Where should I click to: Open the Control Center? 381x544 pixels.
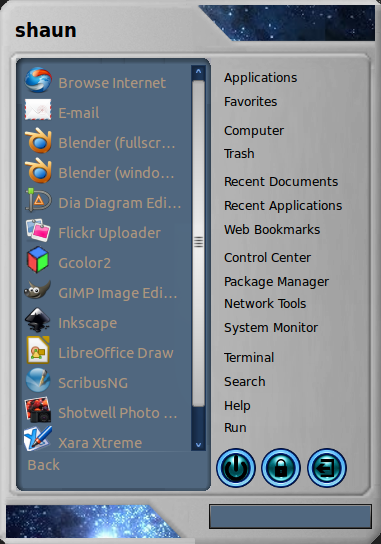pos(267,257)
